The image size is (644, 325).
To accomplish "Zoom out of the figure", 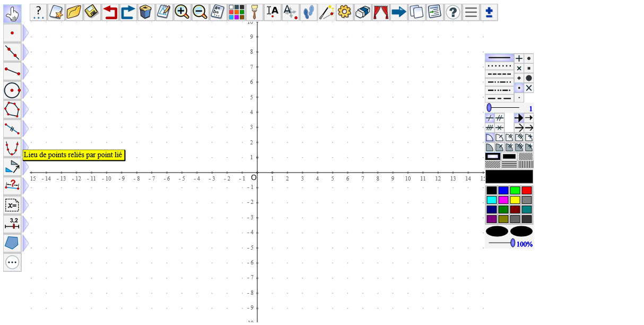I will point(201,12).
